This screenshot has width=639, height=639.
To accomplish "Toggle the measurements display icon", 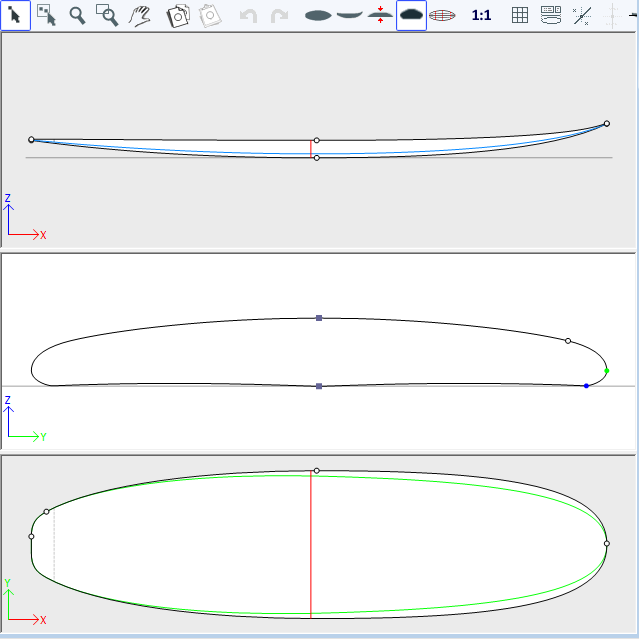I will 551,15.
